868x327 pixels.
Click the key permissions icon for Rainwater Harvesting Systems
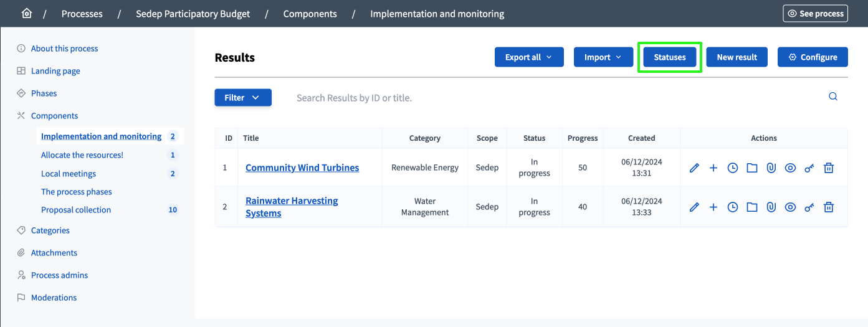coord(809,207)
